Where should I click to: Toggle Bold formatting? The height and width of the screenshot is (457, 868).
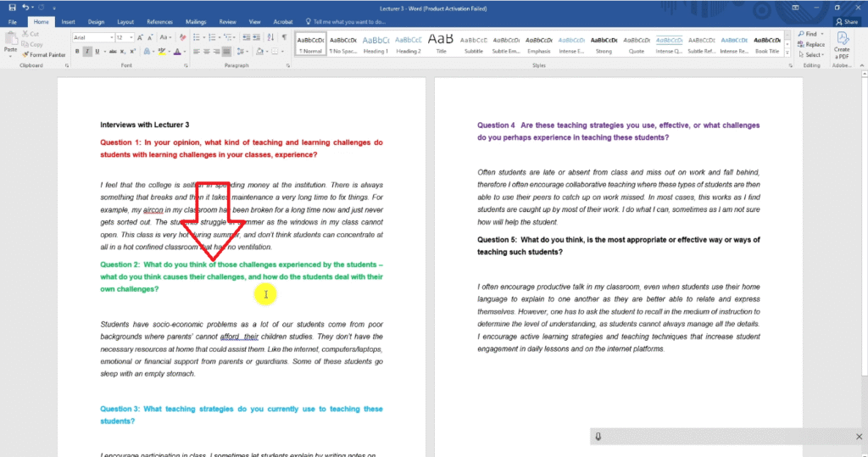[x=77, y=52]
